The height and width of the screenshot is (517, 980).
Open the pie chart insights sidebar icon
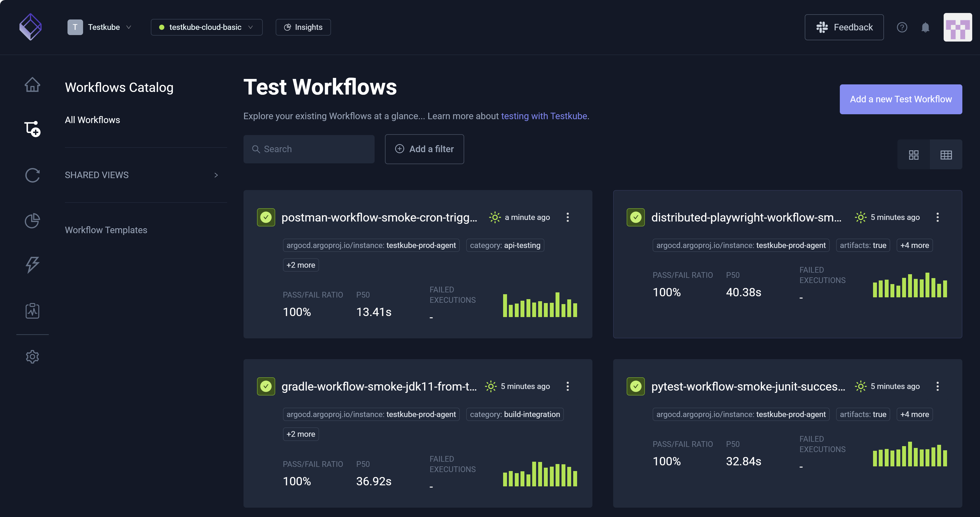click(32, 221)
